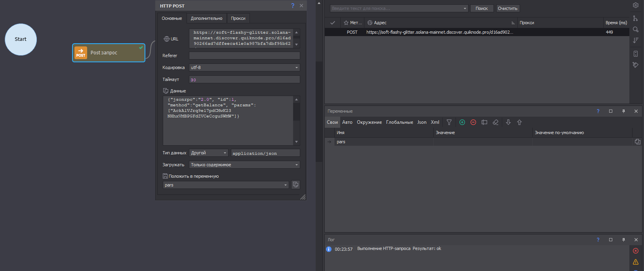Screen dimensions: 644x271
Task: Open traffic settings gear icon
Action: tap(635, 6)
